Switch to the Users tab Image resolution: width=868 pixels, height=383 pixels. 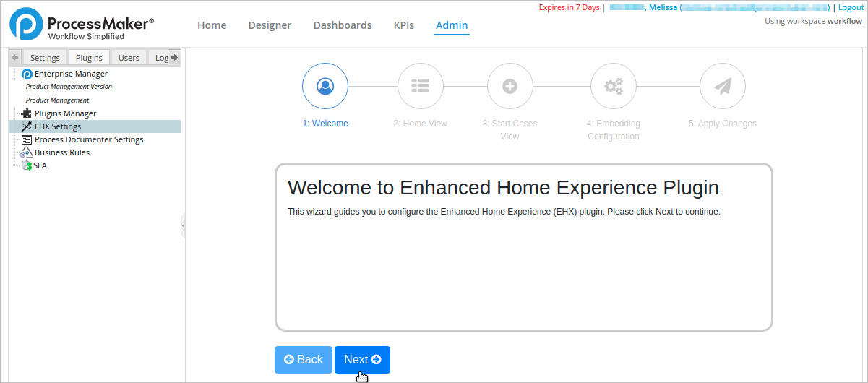point(129,58)
